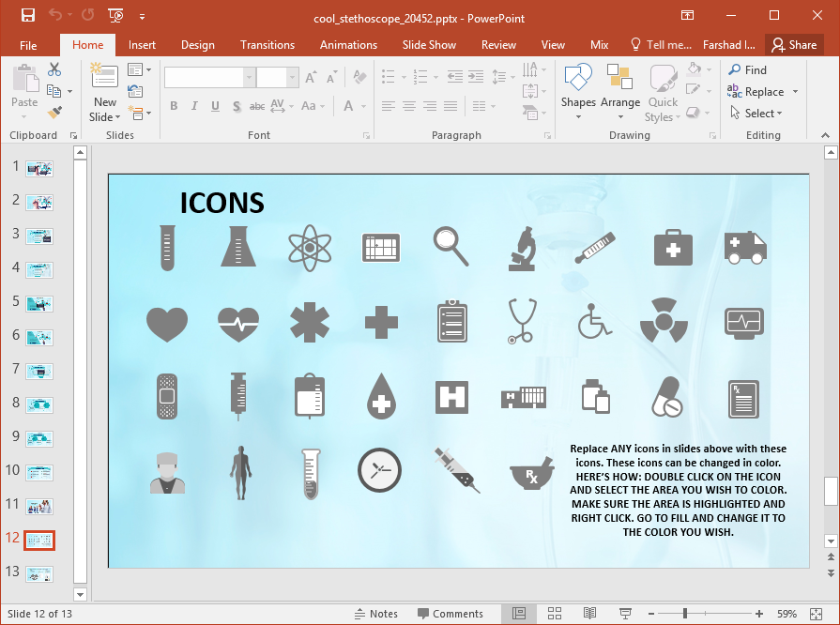The image size is (840, 625).
Task: Open Quick Styles
Action: click(663, 91)
